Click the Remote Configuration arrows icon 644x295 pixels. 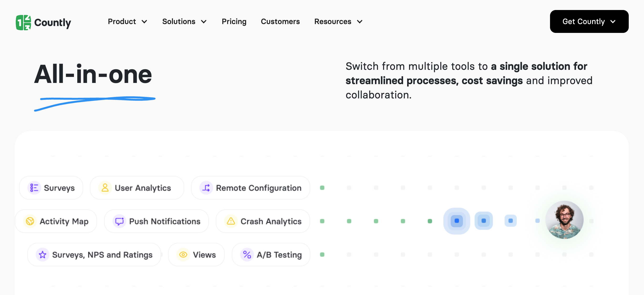206,188
